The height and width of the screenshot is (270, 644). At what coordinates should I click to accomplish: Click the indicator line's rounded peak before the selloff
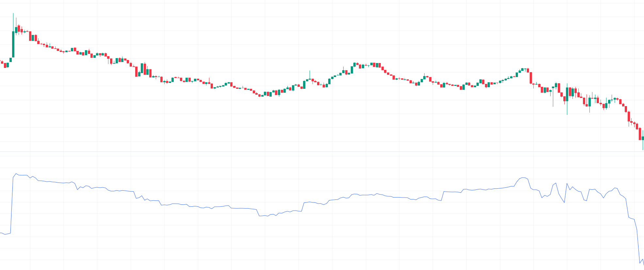(523, 178)
